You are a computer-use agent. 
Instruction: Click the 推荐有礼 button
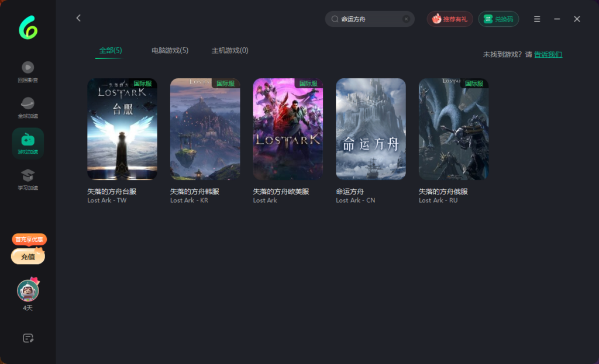point(450,19)
